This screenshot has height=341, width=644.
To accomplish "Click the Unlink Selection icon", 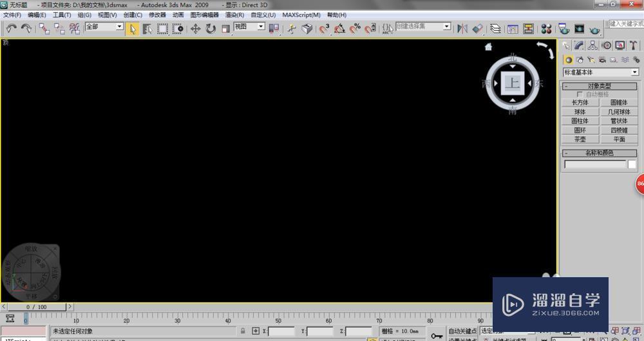I will [59, 29].
